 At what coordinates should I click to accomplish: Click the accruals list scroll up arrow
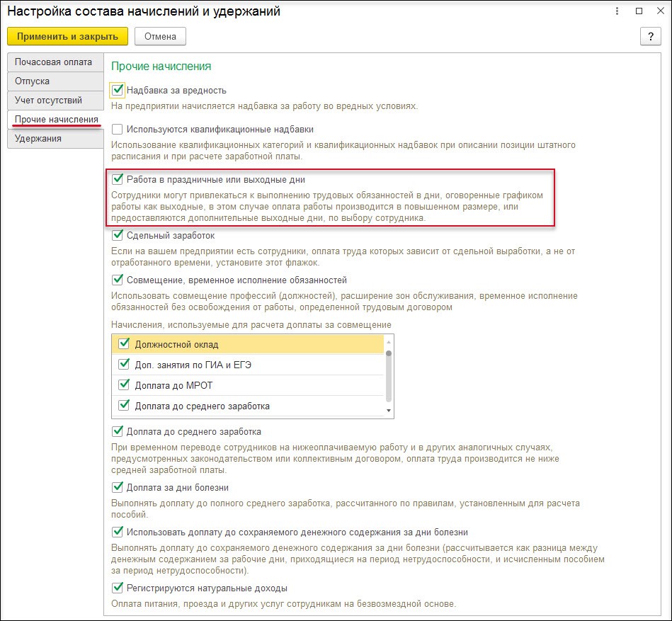pos(389,342)
